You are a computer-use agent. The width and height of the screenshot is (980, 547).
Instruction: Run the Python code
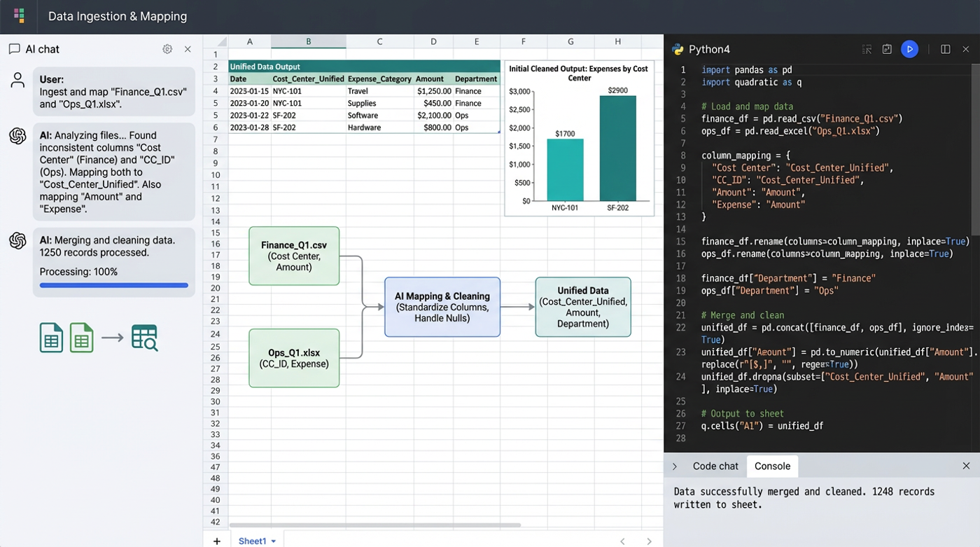coord(909,49)
